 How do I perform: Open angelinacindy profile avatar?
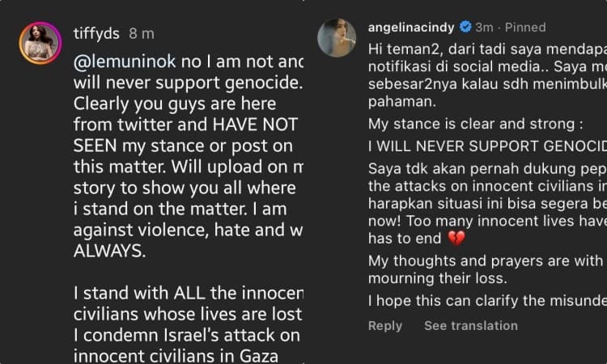(337, 37)
